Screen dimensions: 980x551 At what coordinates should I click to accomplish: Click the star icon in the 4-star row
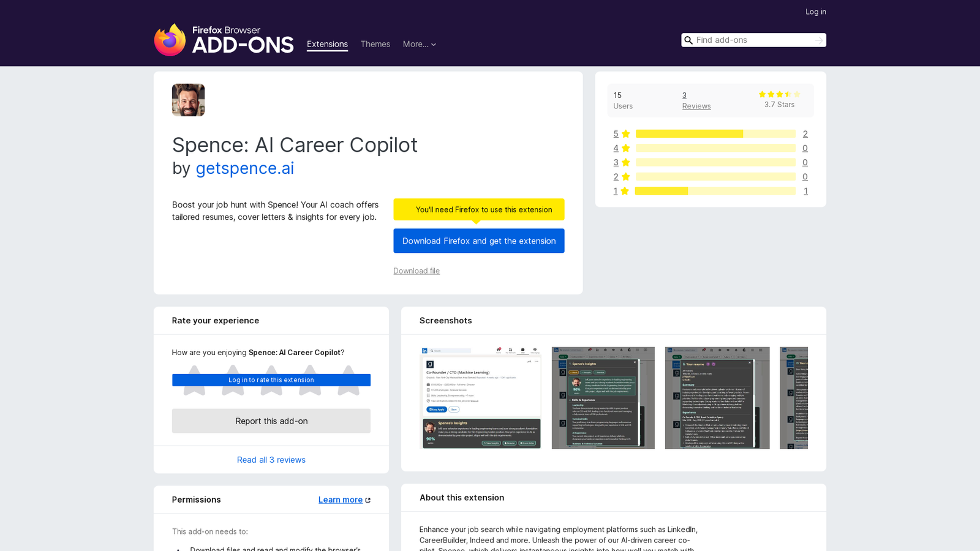625,148
